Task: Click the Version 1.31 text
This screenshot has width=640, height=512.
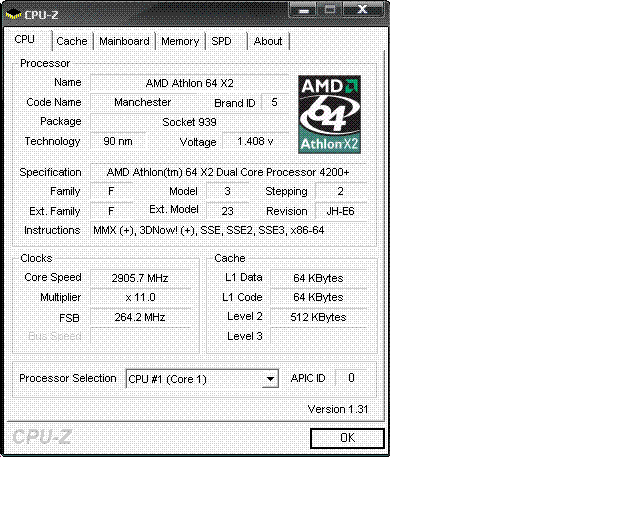Action: click(x=338, y=409)
